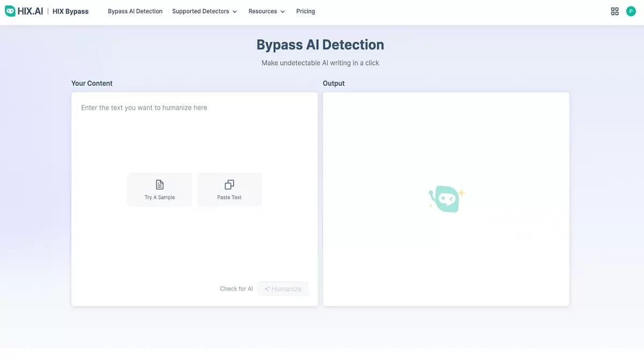The width and height of the screenshot is (644, 362).
Task: Click the HIX Bypass wordmark beside the logo
Action: tap(70, 11)
